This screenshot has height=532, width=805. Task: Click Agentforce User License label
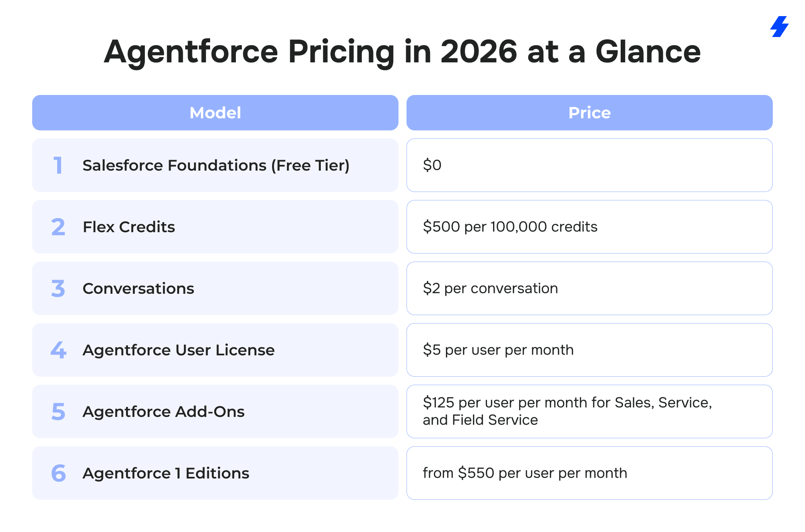[178, 350]
